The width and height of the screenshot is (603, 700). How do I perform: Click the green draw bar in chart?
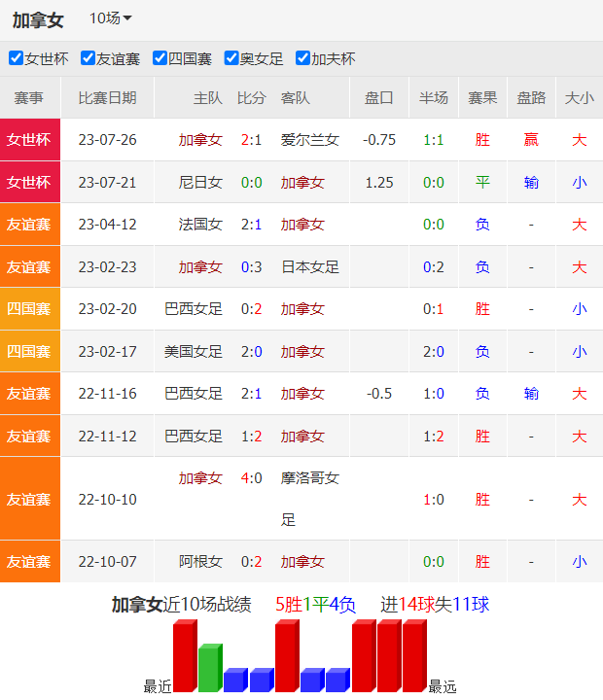pos(209,668)
